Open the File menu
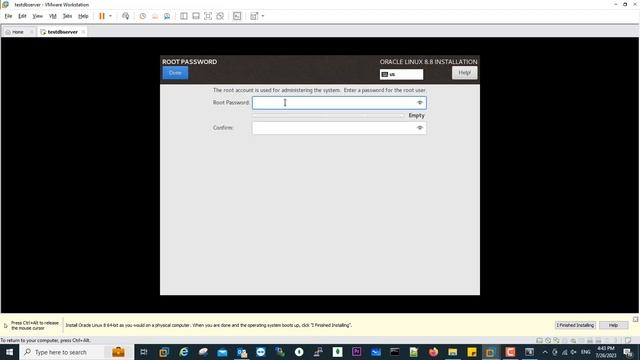640x360 pixels. [x=8, y=16]
